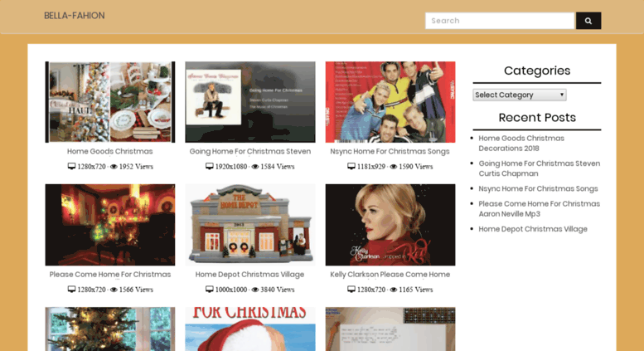644x351 pixels.
Task: Click the 1584 Views text
Action: [x=277, y=167]
